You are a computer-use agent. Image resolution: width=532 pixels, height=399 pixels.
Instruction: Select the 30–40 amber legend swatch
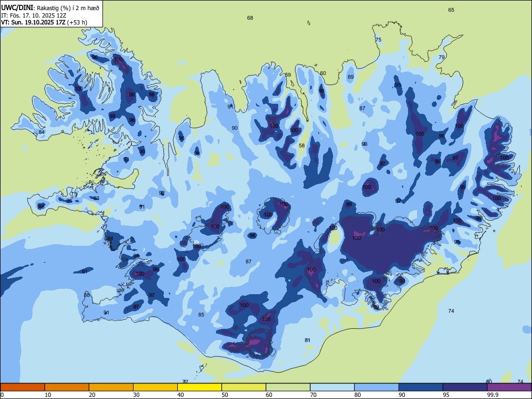155,387
